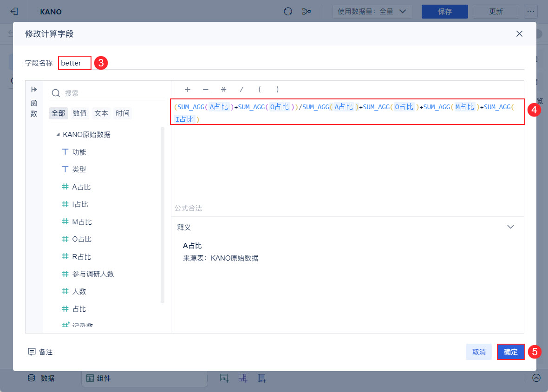Image resolution: width=548 pixels, height=392 pixels.
Task: Select the 功能 field
Action: click(79, 152)
